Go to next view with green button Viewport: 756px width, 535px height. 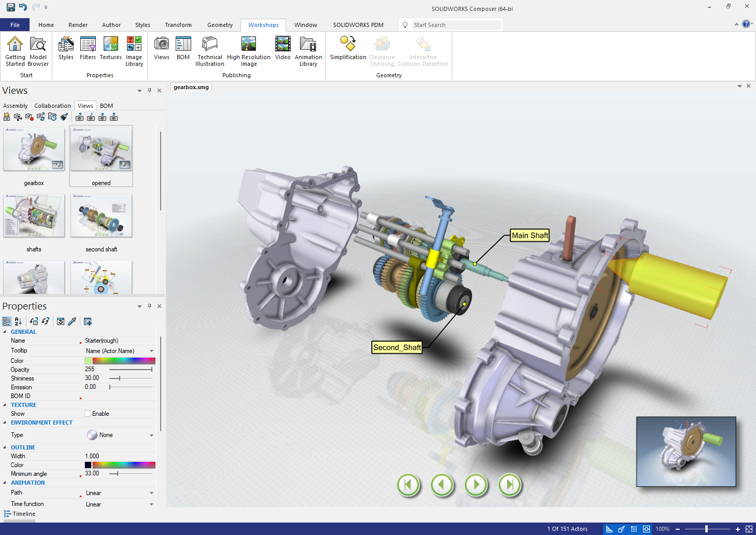click(x=476, y=485)
